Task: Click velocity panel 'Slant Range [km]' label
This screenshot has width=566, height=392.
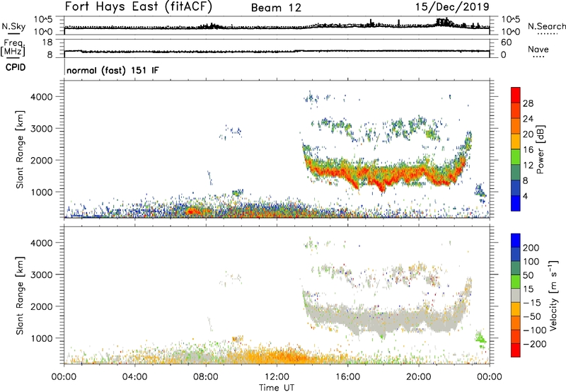Action: pos(20,295)
